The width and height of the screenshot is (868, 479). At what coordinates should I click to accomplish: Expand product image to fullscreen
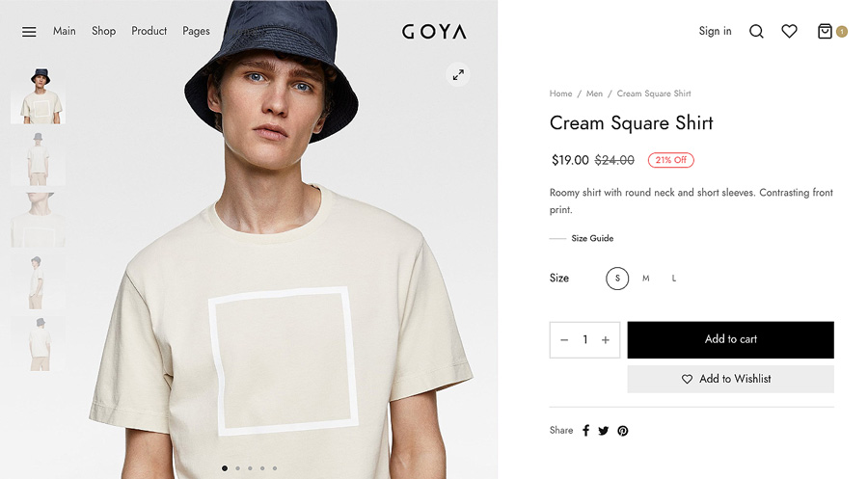coord(458,75)
